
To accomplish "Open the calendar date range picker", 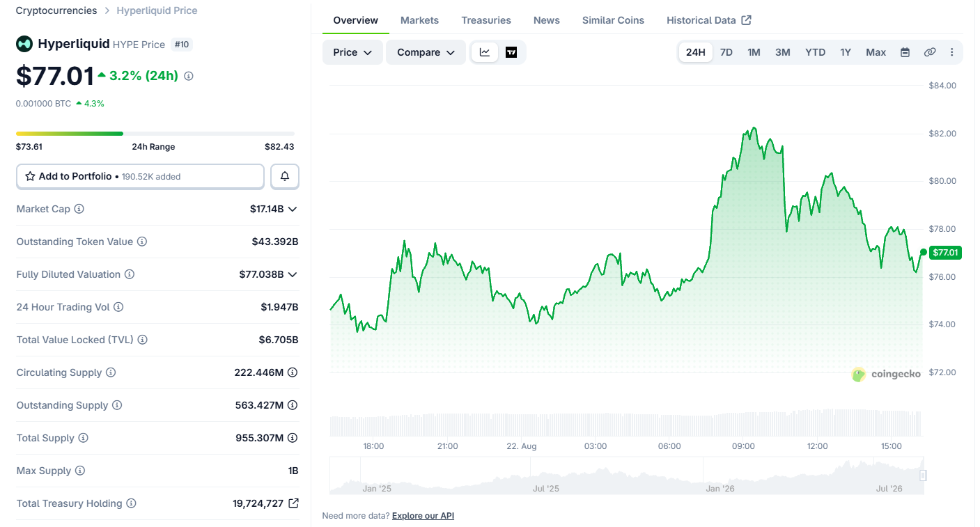I will pyautogui.click(x=905, y=52).
